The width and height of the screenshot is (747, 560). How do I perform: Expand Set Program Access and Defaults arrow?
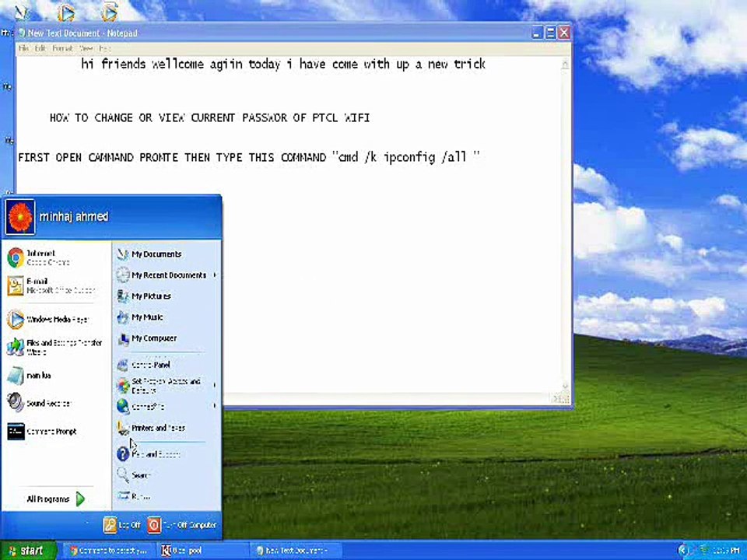pos(215,385)
